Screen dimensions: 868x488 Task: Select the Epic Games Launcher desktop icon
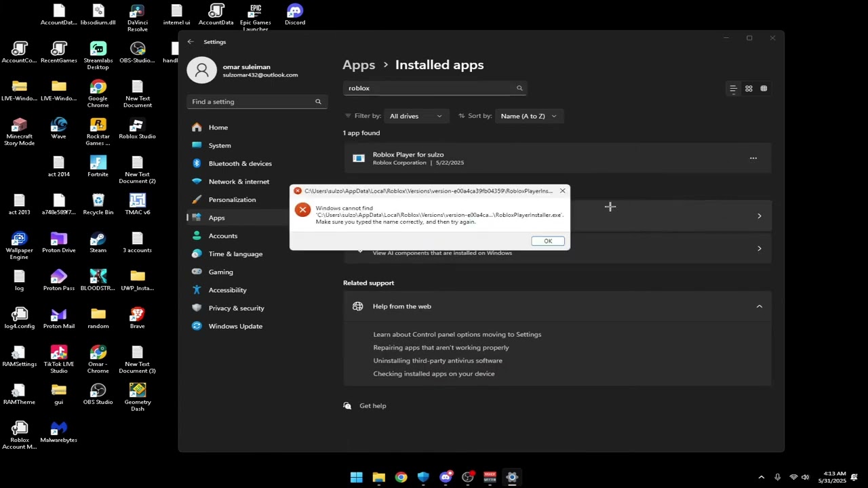point(256,17)
